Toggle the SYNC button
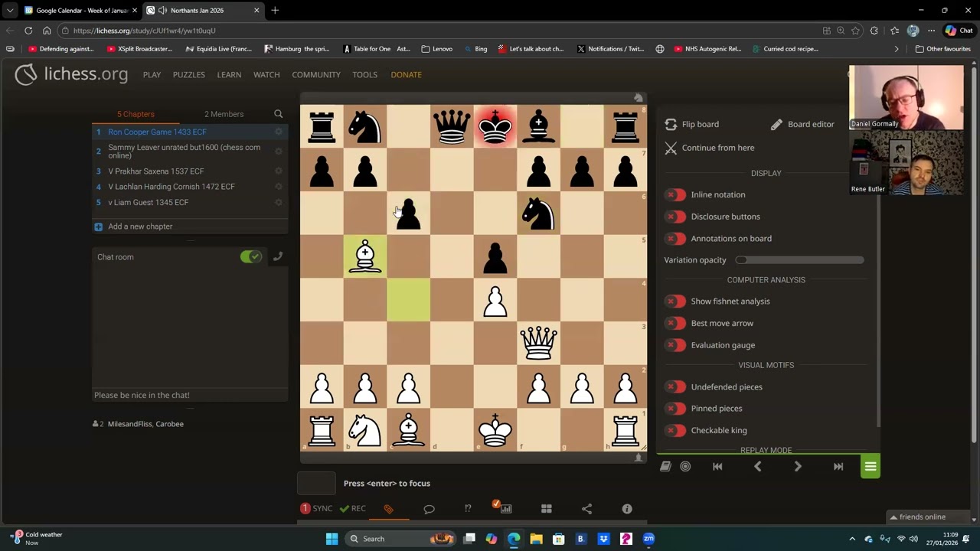The width and height of the screenshot is (980, 551). pos(316,509)
